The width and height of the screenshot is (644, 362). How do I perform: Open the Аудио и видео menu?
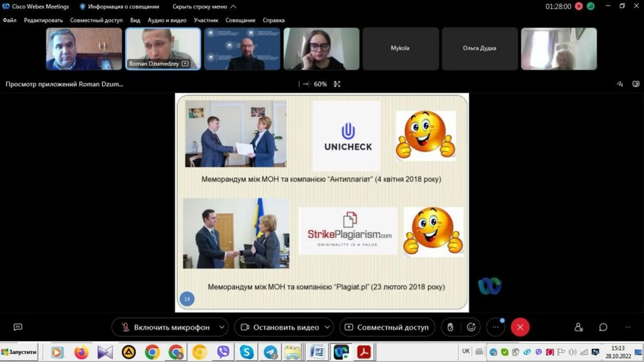click(167, 20)
